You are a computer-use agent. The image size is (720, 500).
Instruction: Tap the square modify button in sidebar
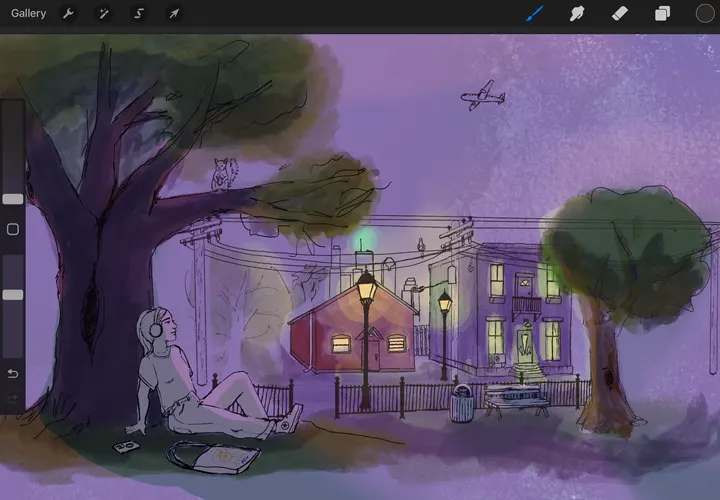(x=13, y=229)
